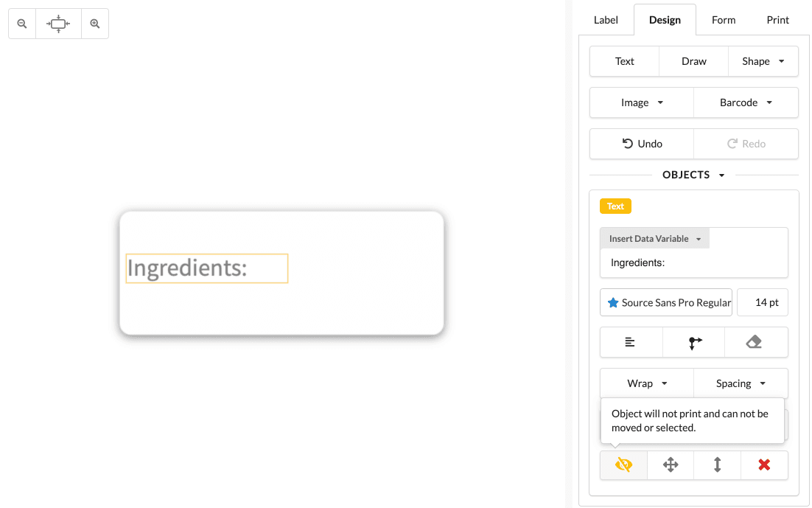
Task: Click the eraser icon to clear formatting
Action: point(755,342)
